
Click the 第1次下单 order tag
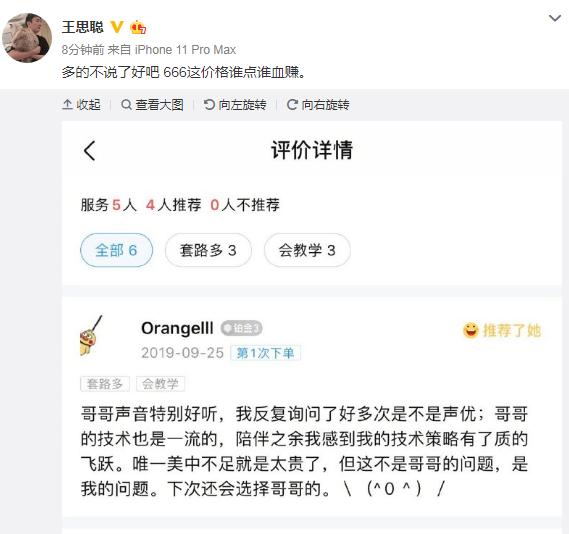[266, 353]
